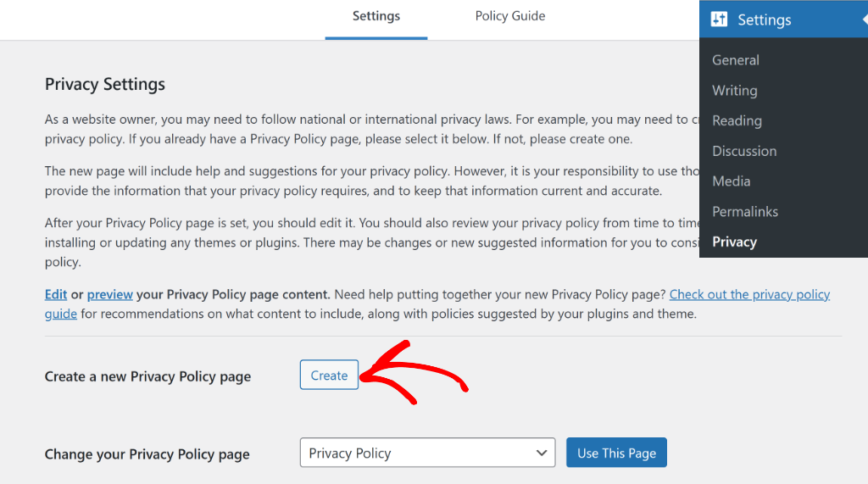The height and width of the screenshot is (484, 868).
Task: Click the Privacy Settings heading
Action: [x=105, y=84]
